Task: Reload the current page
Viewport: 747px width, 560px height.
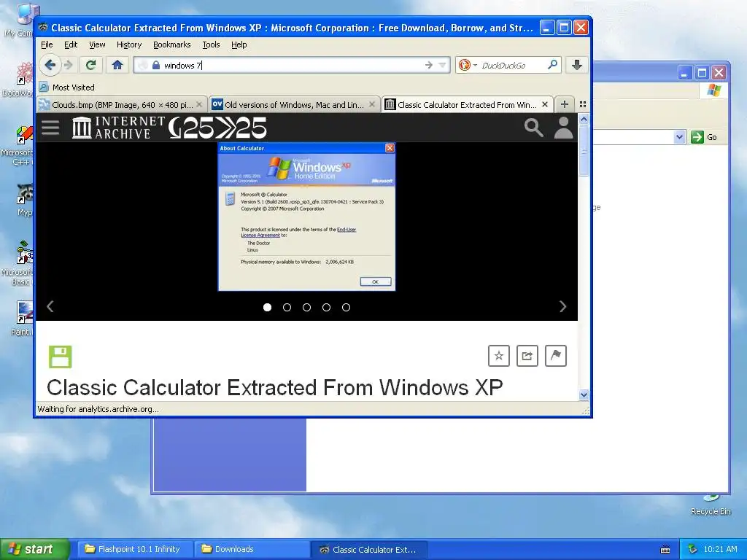Action: (91, 65)
